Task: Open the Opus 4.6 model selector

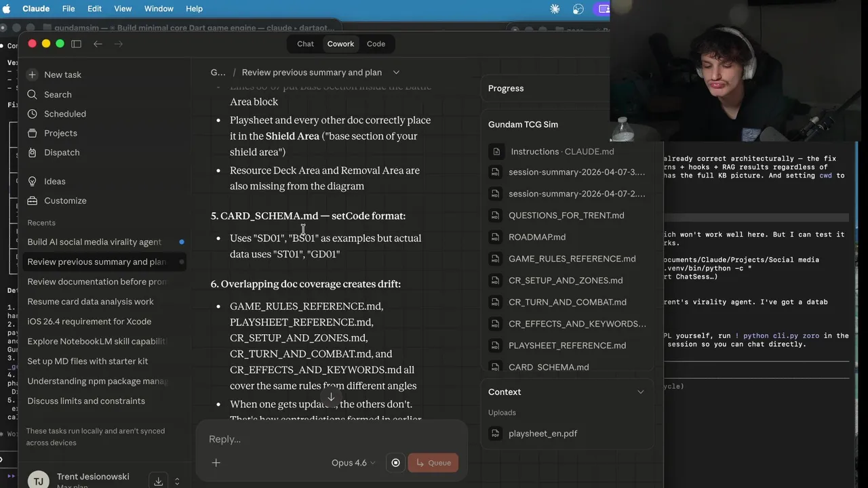Action: (x=353, y=463)
